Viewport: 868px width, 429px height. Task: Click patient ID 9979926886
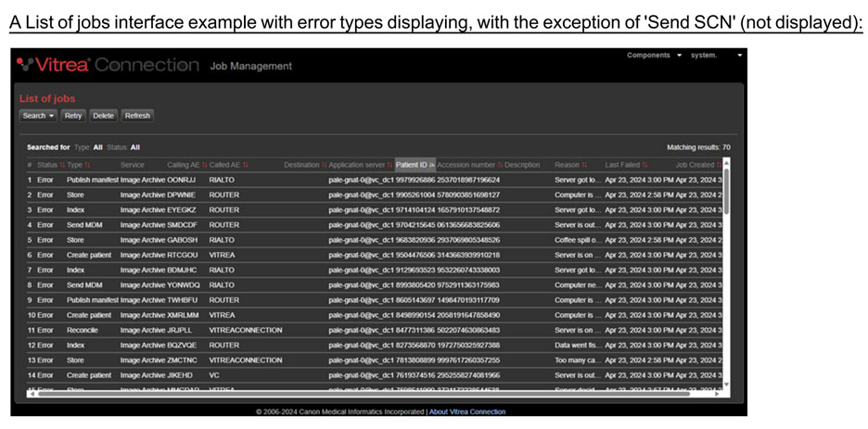pos(415,180)
